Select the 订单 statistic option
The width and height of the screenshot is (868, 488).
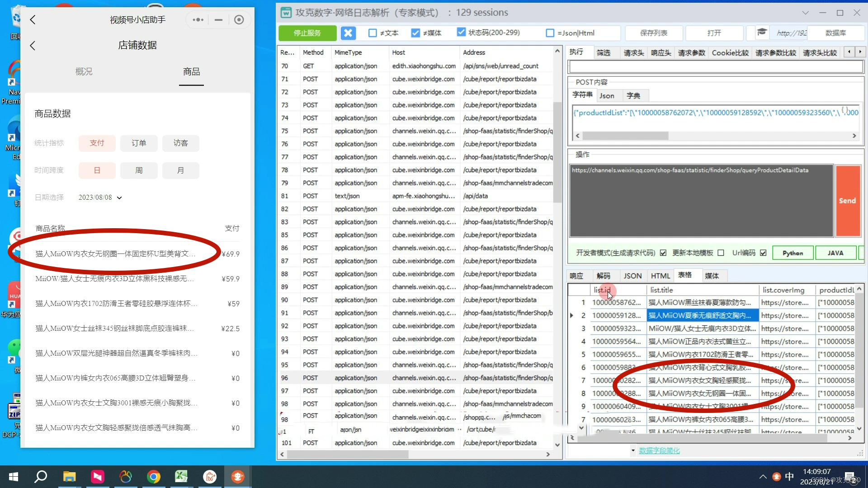[x=139, y=143]
